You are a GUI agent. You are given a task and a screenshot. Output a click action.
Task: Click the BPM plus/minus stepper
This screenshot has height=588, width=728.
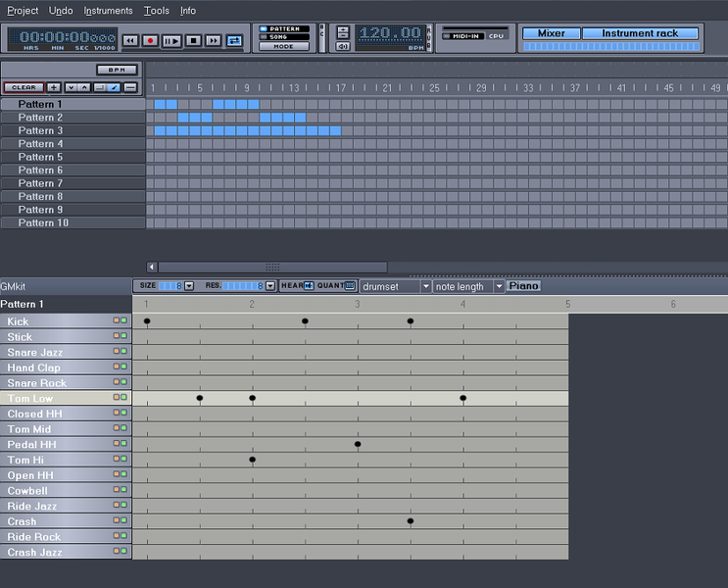point(343,32)
